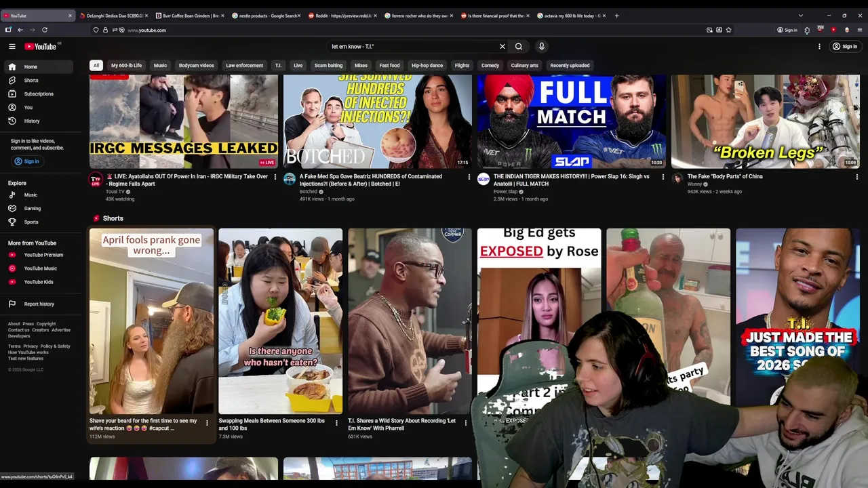868x488 pixels.
Task: Go to Home in the sidebar
Action: pos(38,66)
